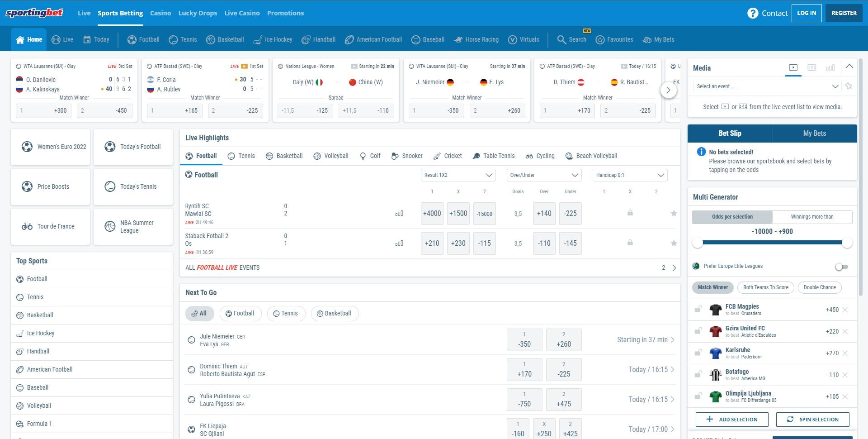Expand all football live events
868x439 pixels.
[430, 267]
